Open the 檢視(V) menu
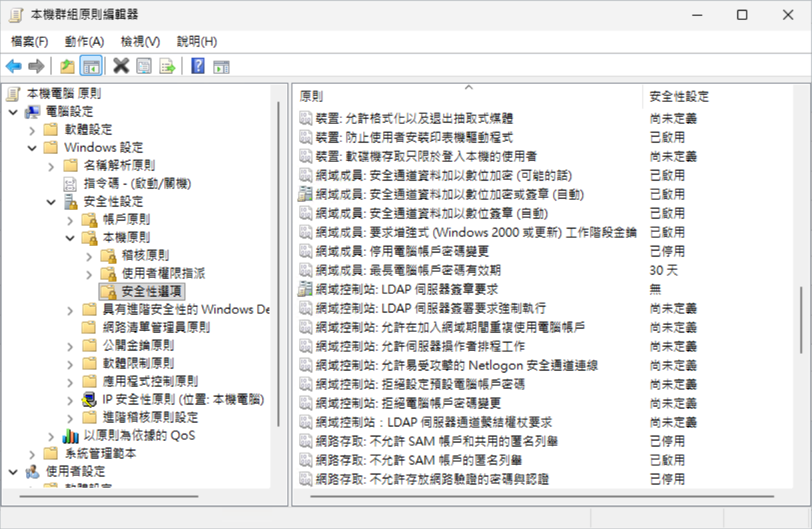This screenshot has width=812, height=529. [x=141, y=41]
